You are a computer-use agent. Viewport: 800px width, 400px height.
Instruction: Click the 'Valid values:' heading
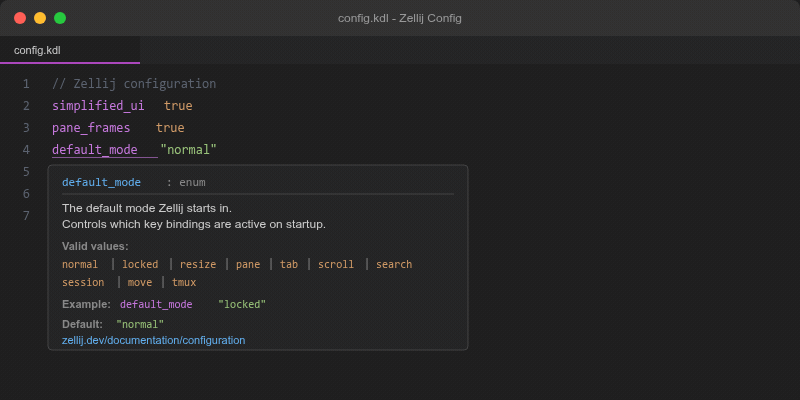point(95,246)
